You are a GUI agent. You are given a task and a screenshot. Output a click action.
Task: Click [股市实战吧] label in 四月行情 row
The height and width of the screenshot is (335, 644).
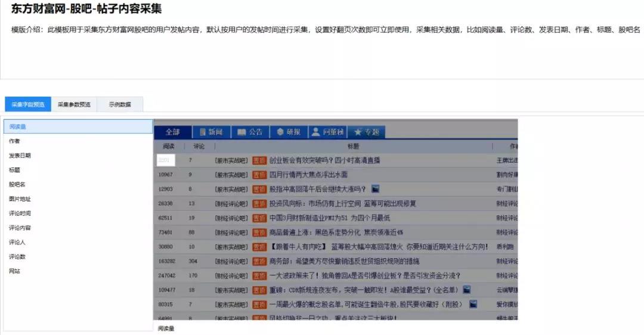[231, 175]
